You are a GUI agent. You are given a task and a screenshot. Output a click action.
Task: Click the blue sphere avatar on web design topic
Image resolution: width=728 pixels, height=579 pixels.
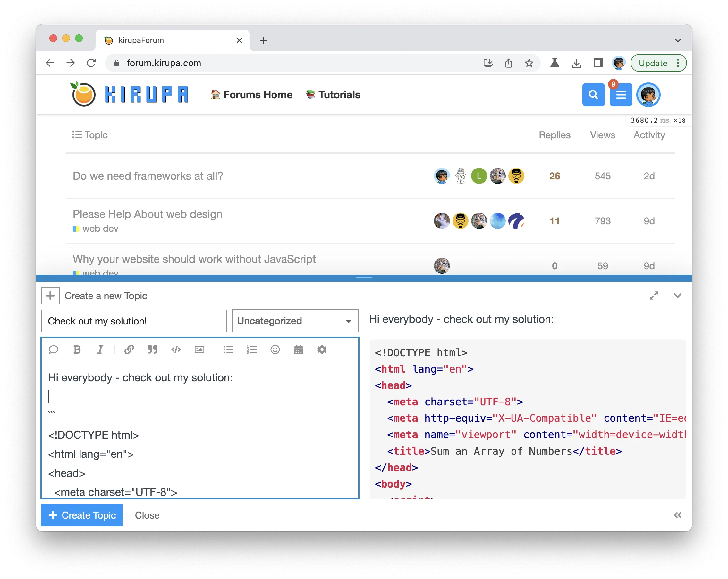coord(497,221)
